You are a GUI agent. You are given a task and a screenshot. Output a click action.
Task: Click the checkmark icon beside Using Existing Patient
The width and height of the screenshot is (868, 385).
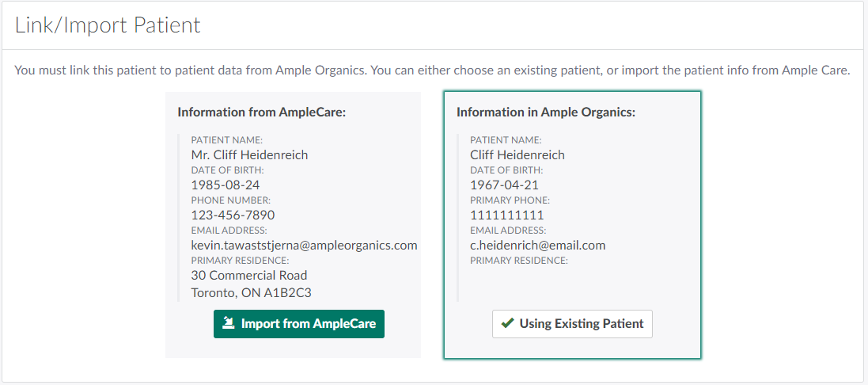point(506,323)
